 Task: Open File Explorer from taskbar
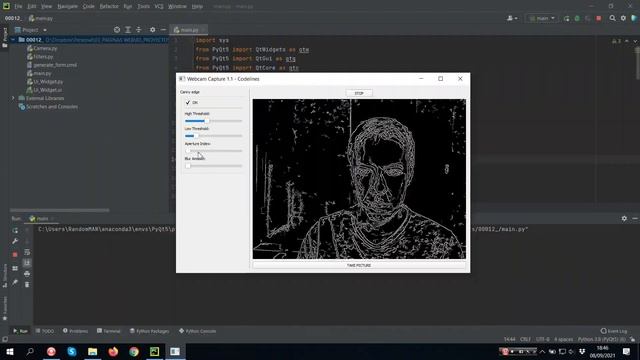[x=93, y=351]
